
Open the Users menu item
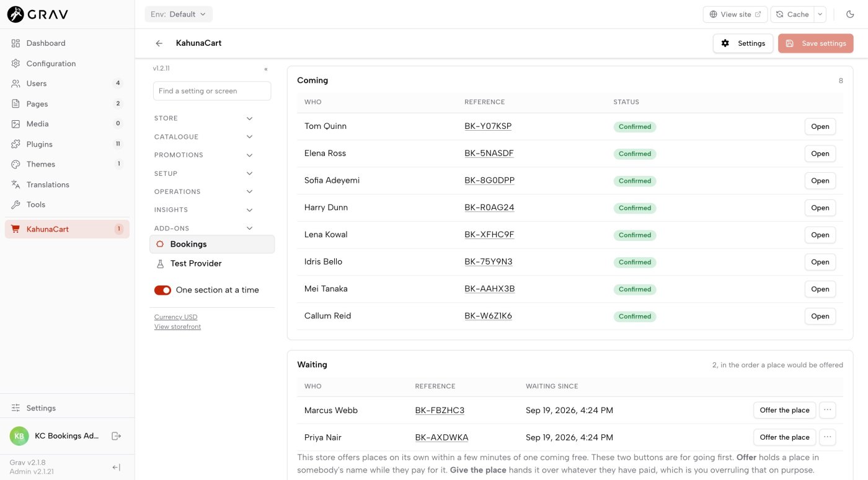pos(67,84)
